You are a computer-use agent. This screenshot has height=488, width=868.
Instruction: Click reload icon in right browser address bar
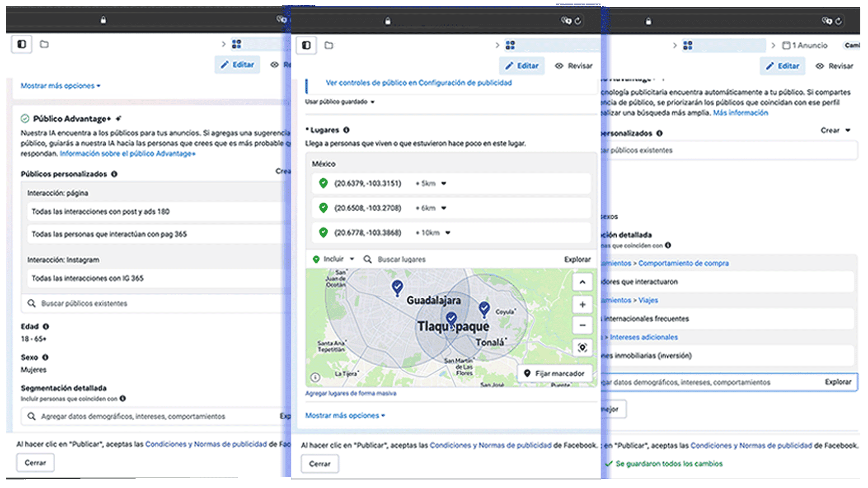tap(839, 21)
